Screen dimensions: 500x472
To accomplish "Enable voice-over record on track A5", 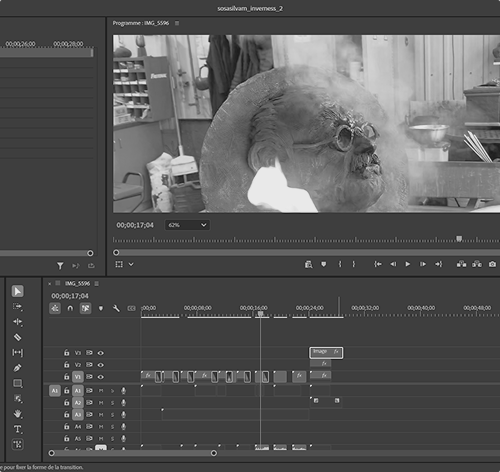I will click(123, 439).
